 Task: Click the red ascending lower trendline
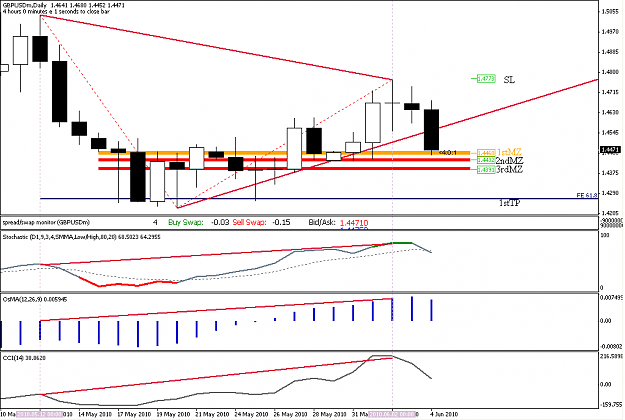pyautogui.click(x=387, y=143)
